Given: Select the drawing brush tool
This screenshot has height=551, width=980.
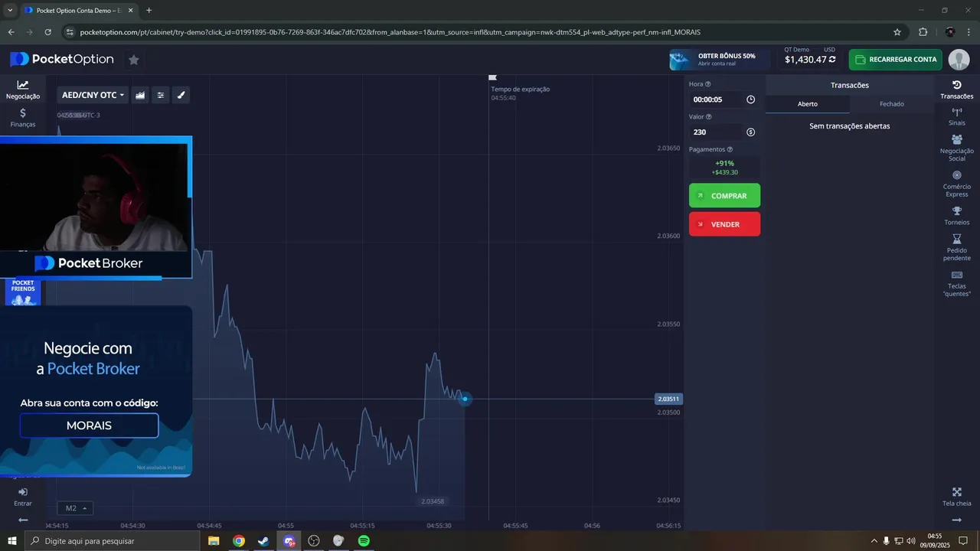Looking at the screenshot, I should coord(181,95).
